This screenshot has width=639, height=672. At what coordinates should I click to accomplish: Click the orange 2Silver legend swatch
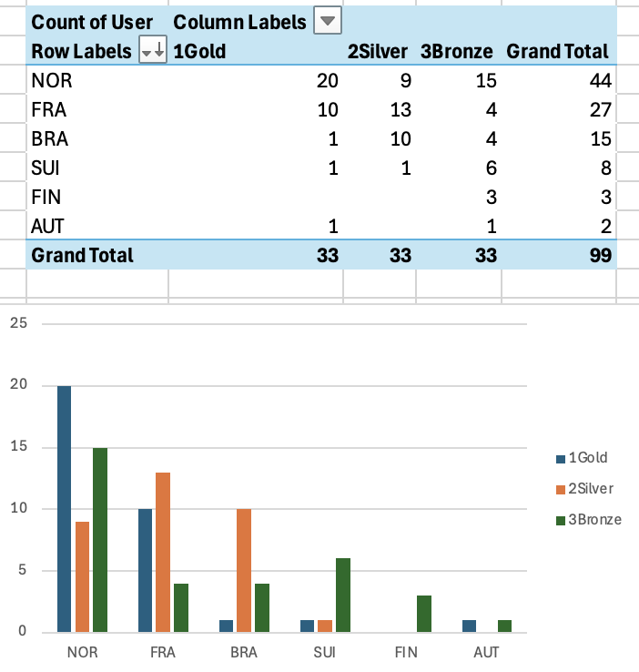(x=560, y=489)
